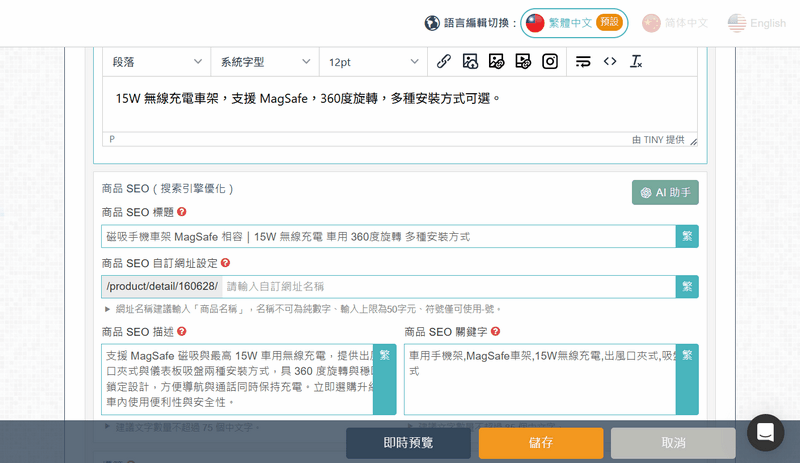This screenshot has height=463, width=800.
Task: Click the insert image by link icon
Action: (496, 62)
